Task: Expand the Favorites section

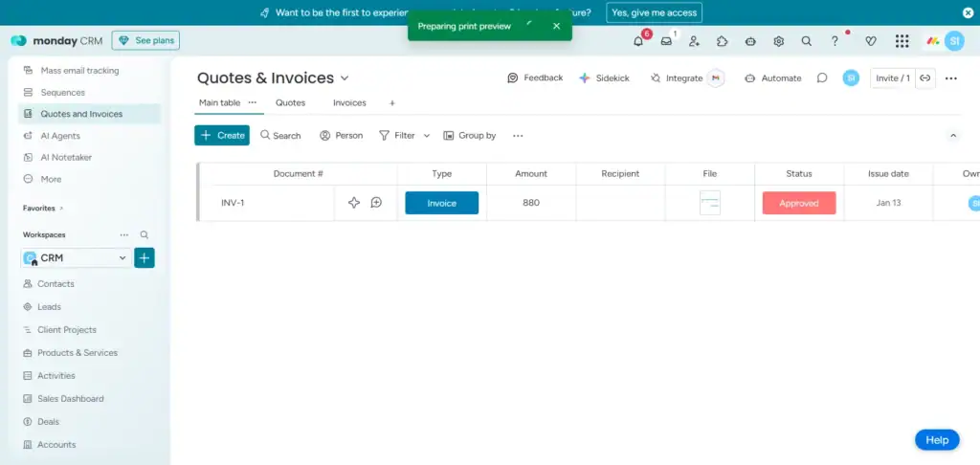Action: (43, 209)
